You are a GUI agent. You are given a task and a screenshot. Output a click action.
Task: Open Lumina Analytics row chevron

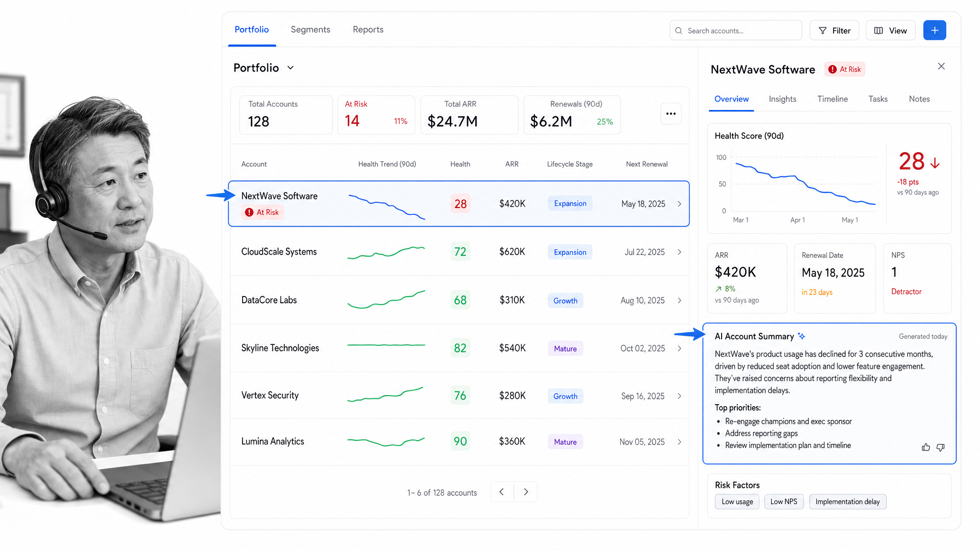click(x=679, y=442)
